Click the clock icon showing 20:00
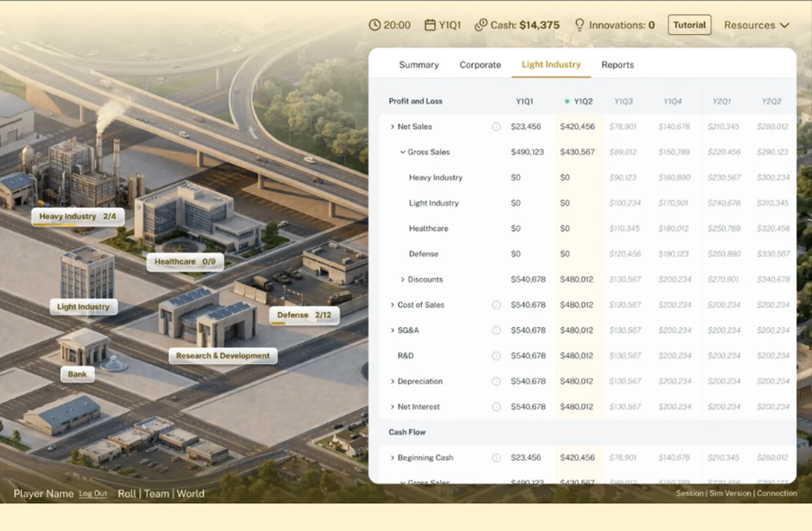Image resolution: width=812 pixels, height=531 pixels. click(375, 25)
